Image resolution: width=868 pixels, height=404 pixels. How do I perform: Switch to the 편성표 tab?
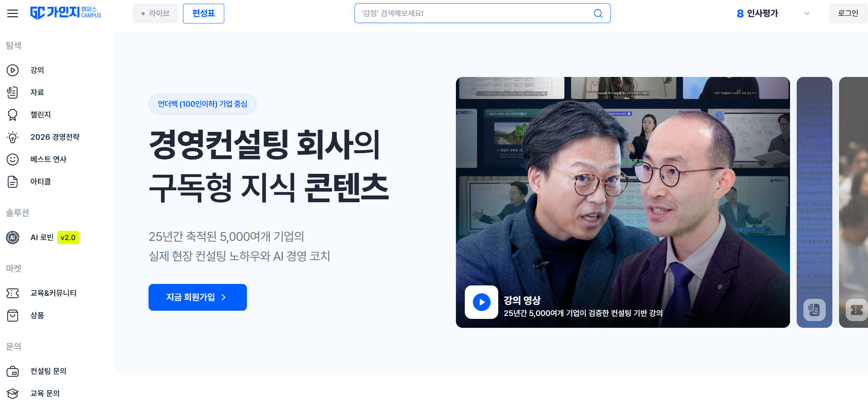click(203, 13)
